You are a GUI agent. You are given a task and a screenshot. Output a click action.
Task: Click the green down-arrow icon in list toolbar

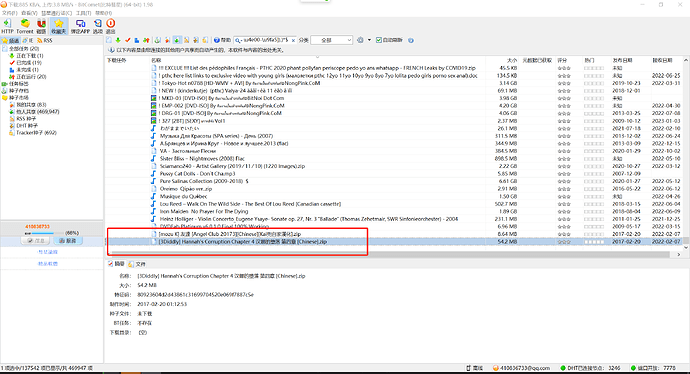click(118, 40)
